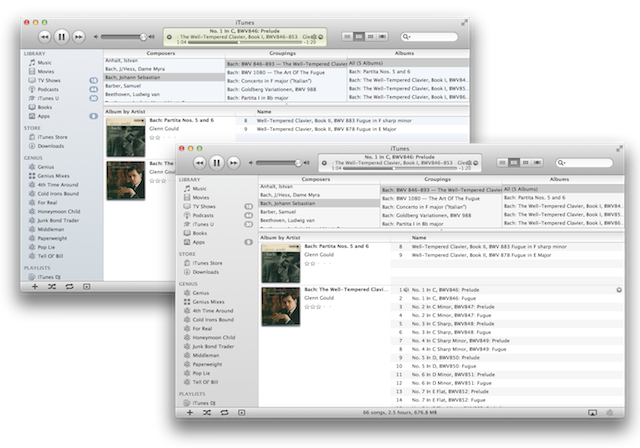Screen dimensions: 640x448
Task: Switch to grid view in back window
Action: (371, 36)
